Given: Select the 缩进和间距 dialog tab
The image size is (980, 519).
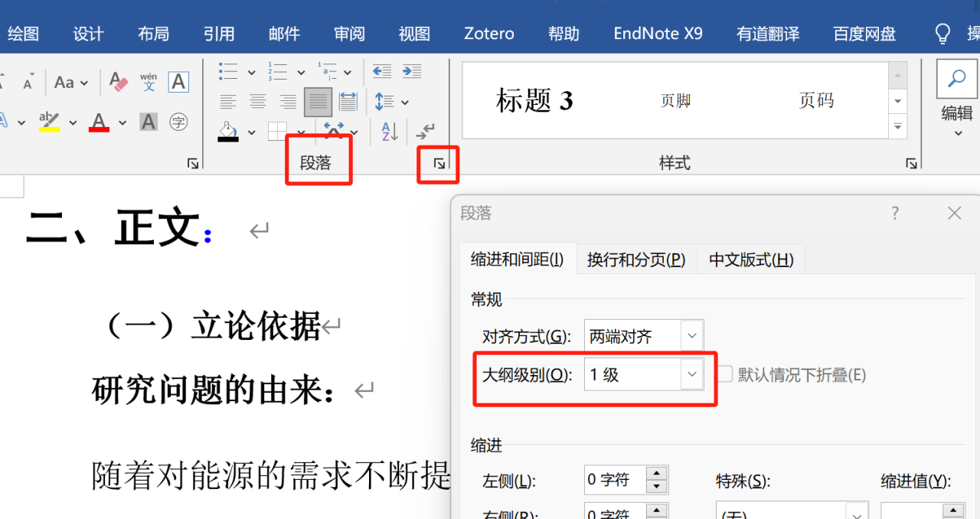Looking at the screenshot, I should click(x=518, y=259).
